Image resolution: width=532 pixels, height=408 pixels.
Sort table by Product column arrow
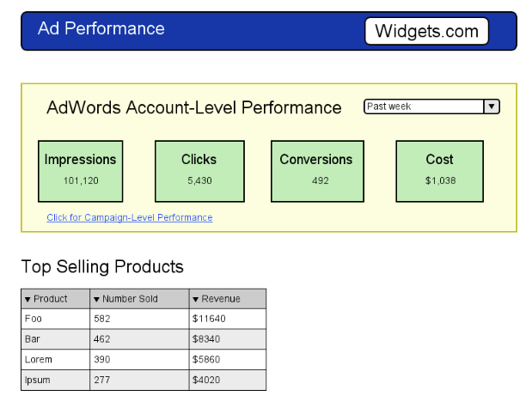(28, 299)
